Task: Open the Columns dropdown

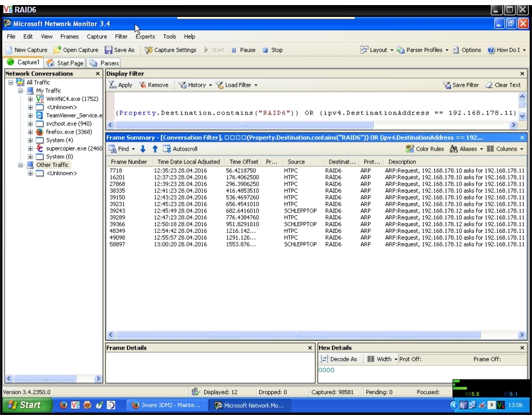Action: pos(505,149)
